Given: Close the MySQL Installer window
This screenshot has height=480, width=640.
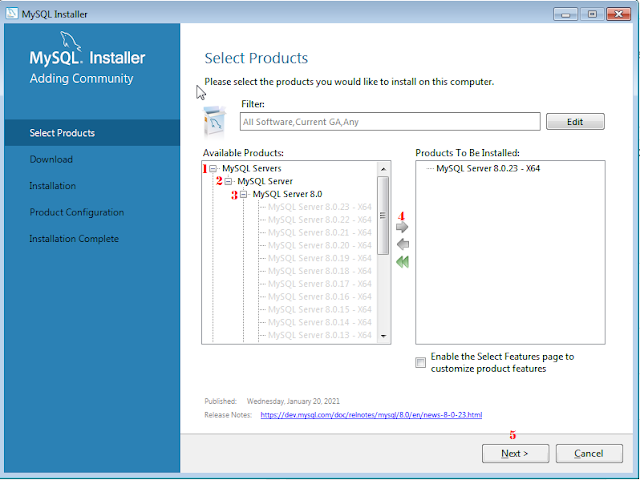Looking at the screenshot, I should point(618,14).
